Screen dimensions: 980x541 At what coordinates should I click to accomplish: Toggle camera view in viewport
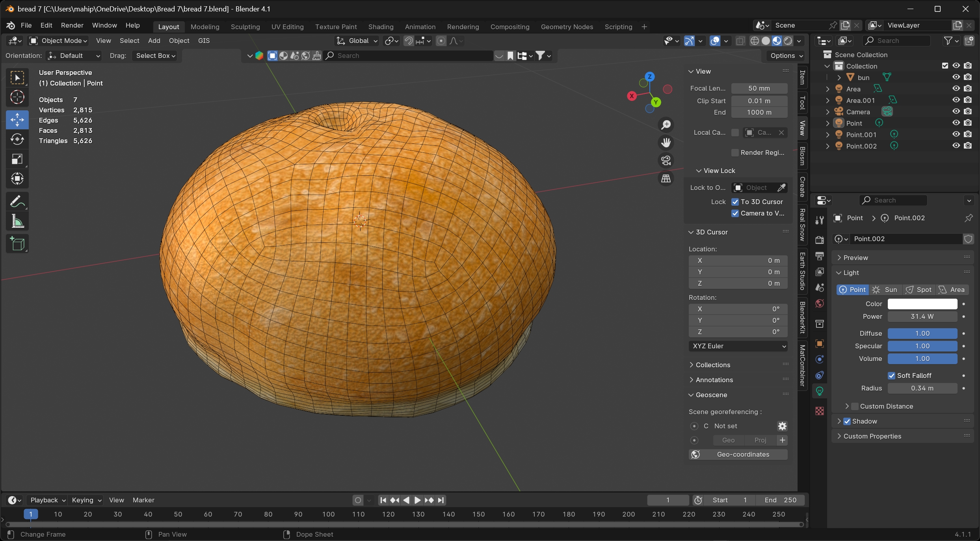click(666, 160)
